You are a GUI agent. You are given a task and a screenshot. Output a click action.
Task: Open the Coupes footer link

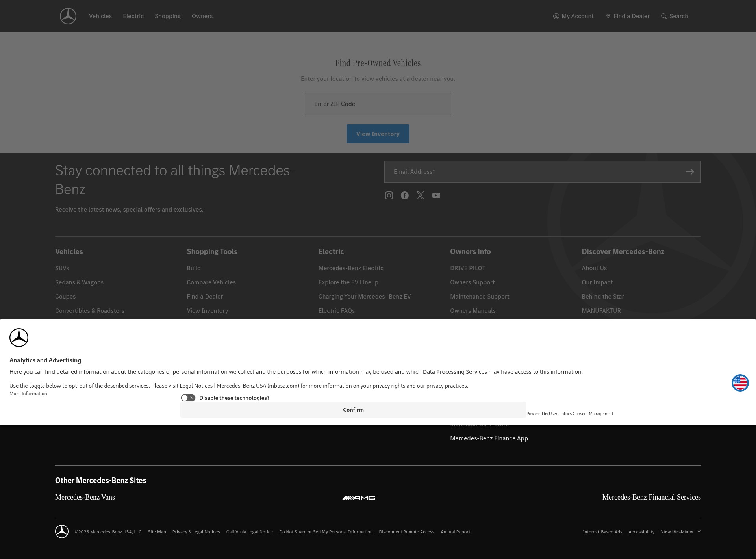65,297
